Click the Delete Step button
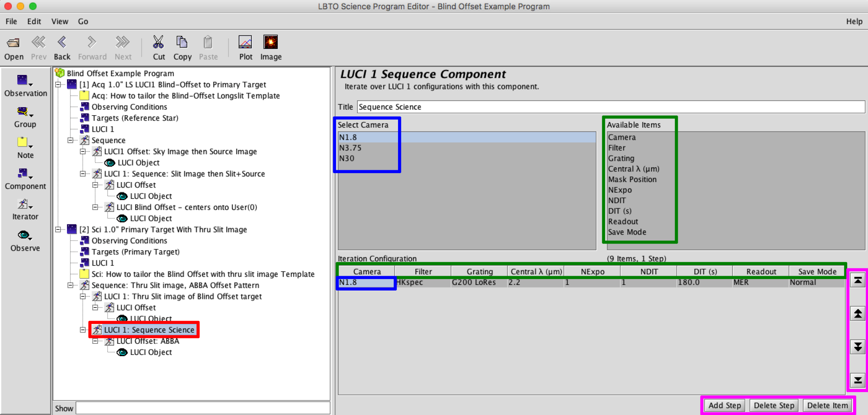 coord(774,405)
